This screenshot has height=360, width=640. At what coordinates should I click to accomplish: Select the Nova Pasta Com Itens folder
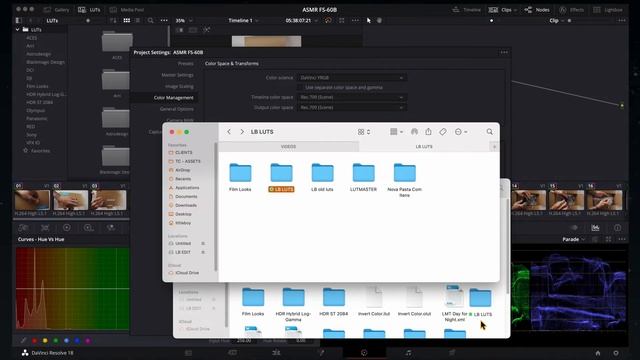coord(404,180)
